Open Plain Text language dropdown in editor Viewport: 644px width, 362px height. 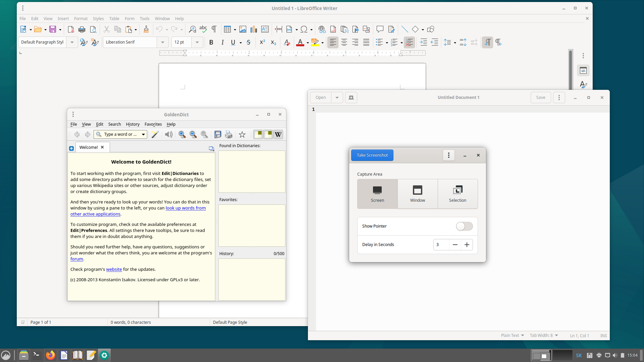[513, 336]
